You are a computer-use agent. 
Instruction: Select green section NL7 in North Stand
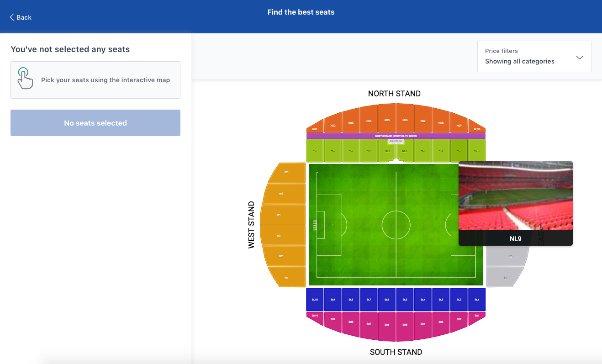(x=423, y=151)
